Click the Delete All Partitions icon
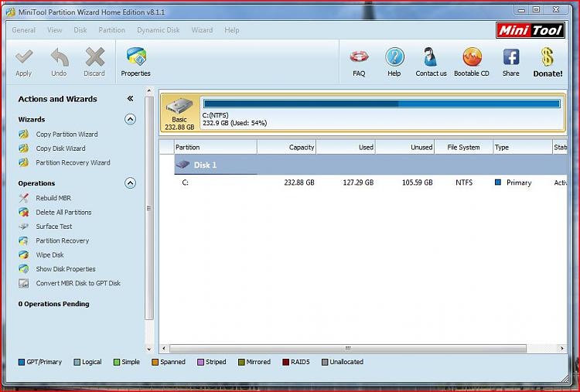Image resolution: width=580 pixels, height=392 pixels. (x=24, y=213)
